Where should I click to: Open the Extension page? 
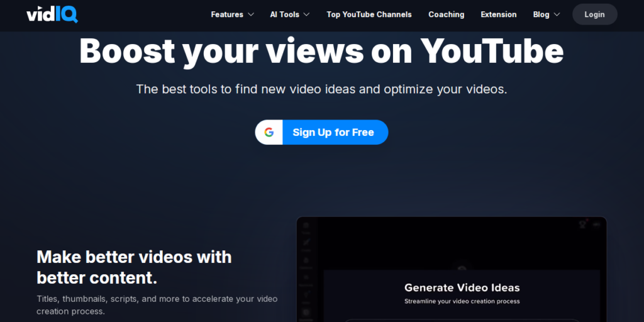pos(499,14)
